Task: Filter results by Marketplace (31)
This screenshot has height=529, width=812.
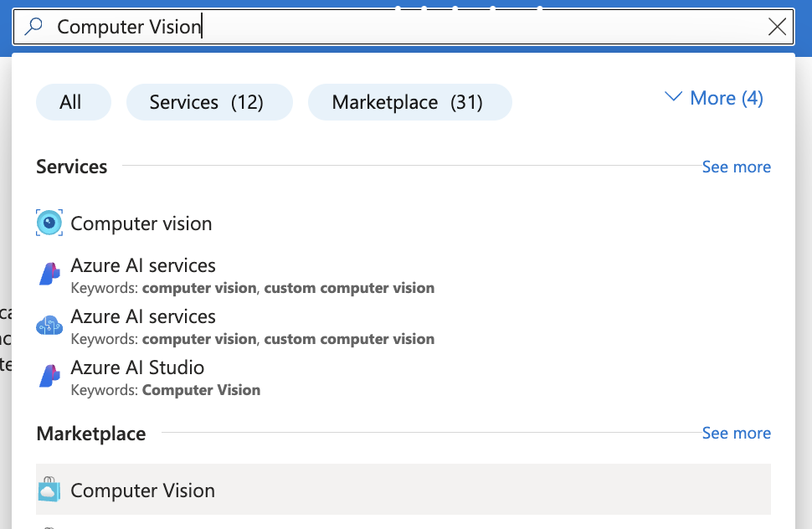Action: [x=409, y=102]
